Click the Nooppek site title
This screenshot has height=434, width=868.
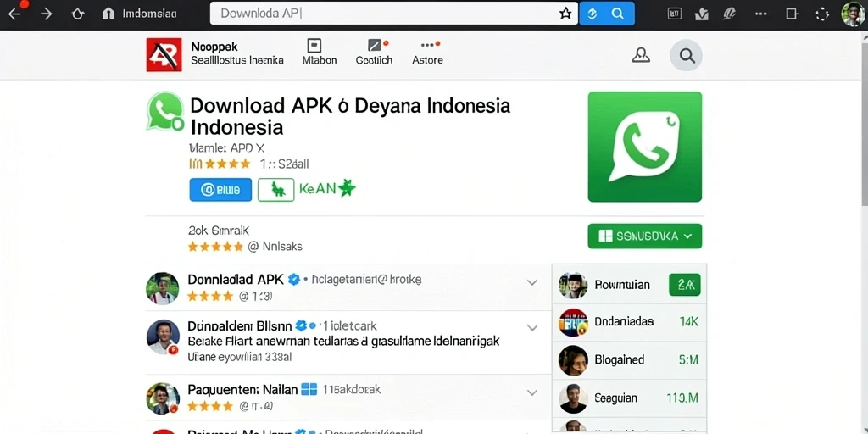pos(214,47)
